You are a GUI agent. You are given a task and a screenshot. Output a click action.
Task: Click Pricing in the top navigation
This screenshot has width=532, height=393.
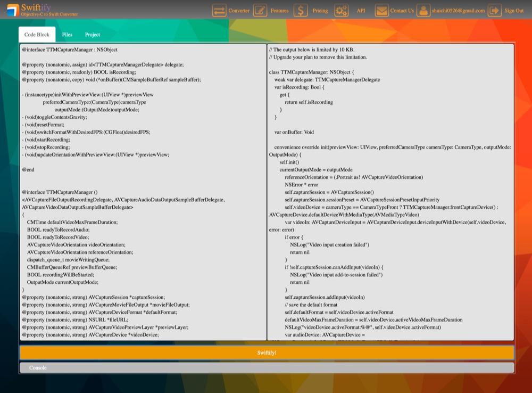320,10
